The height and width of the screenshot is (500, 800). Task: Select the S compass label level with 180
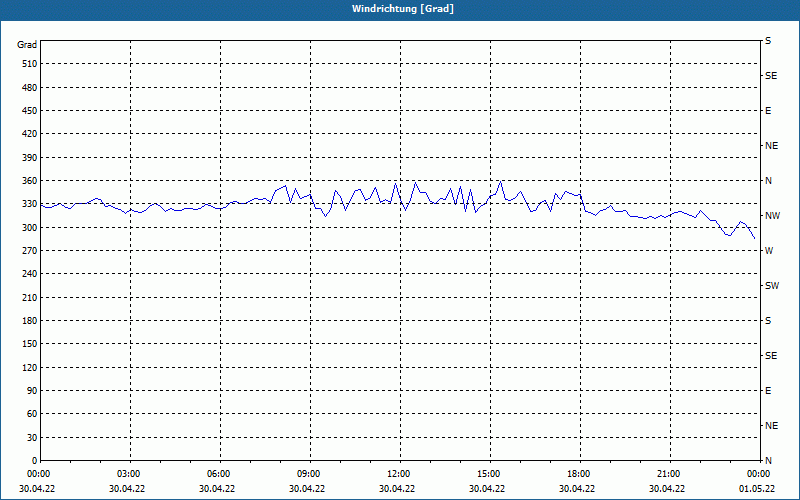click(768, 320)
